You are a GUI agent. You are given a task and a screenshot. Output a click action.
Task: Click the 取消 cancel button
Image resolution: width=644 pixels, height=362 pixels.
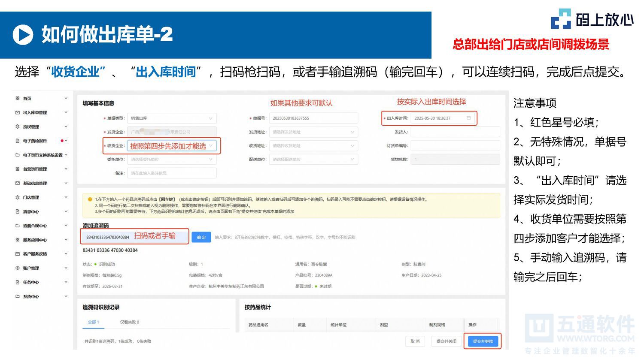(x=415, y=341)
